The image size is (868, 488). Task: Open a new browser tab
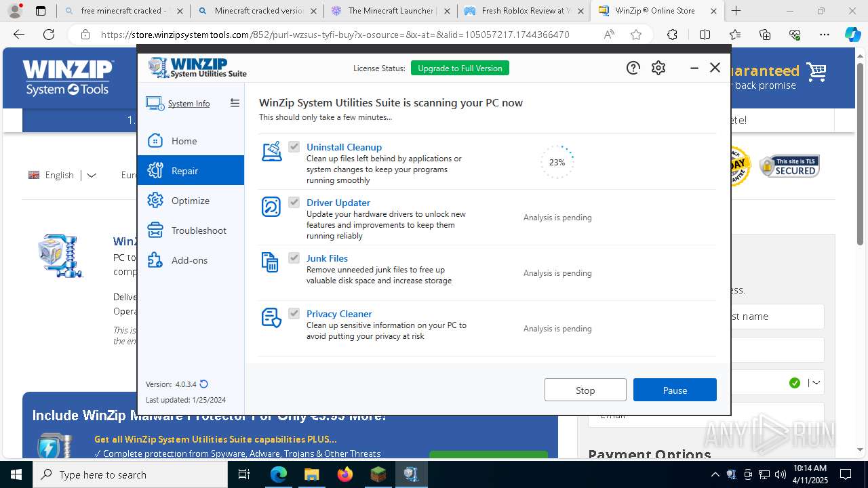point(736,11)
